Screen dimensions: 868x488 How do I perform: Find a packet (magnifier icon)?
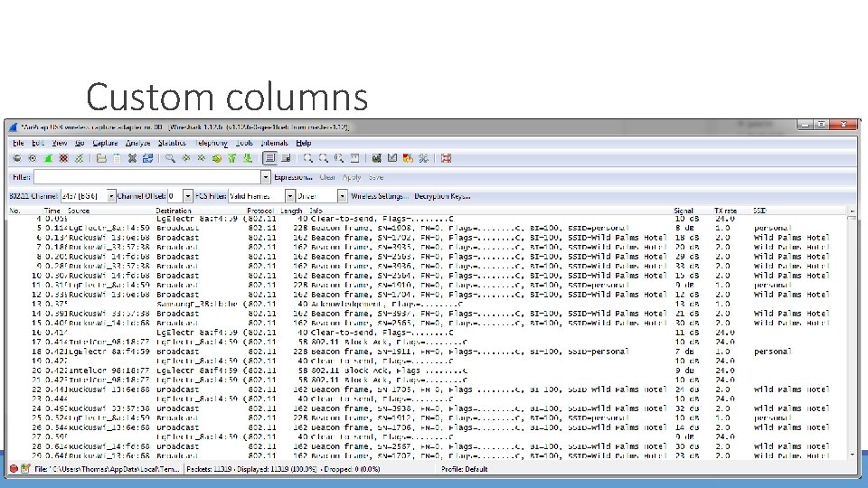[170, 158]
